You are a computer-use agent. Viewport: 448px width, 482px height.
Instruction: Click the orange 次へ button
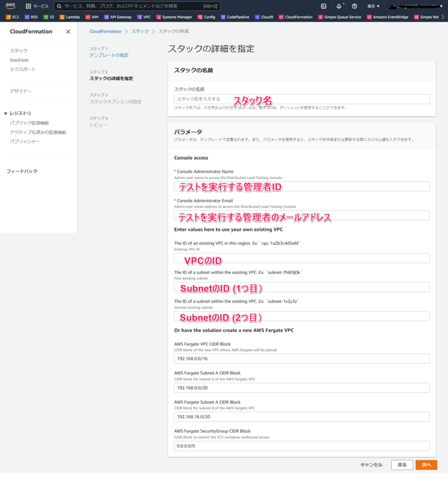(426, 465)
